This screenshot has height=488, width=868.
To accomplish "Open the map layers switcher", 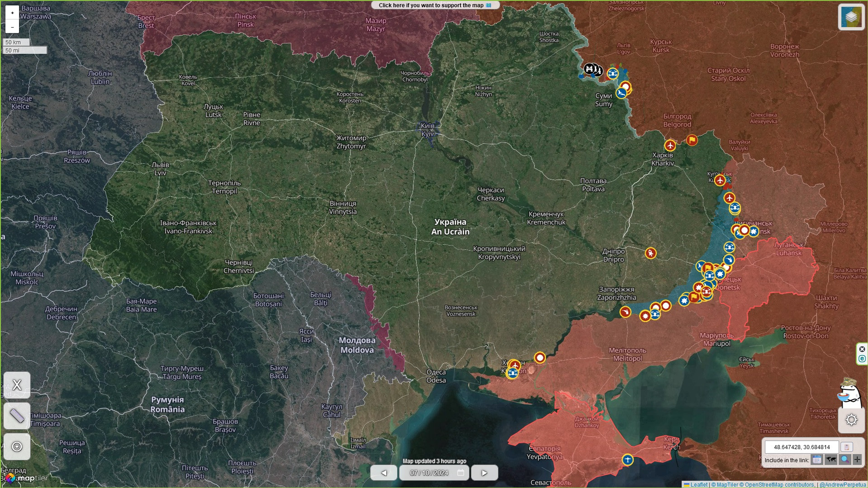I will [851, 17].
